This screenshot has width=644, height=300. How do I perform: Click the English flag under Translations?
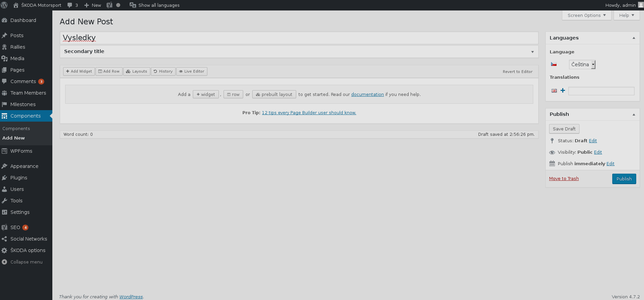[554, 91]
